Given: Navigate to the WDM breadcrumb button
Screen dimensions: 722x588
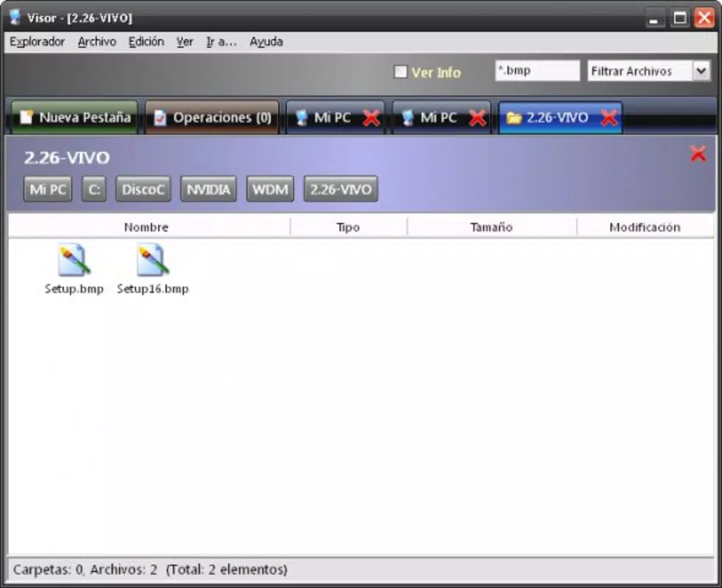Looking at the screenshot, I should (271, 189).
